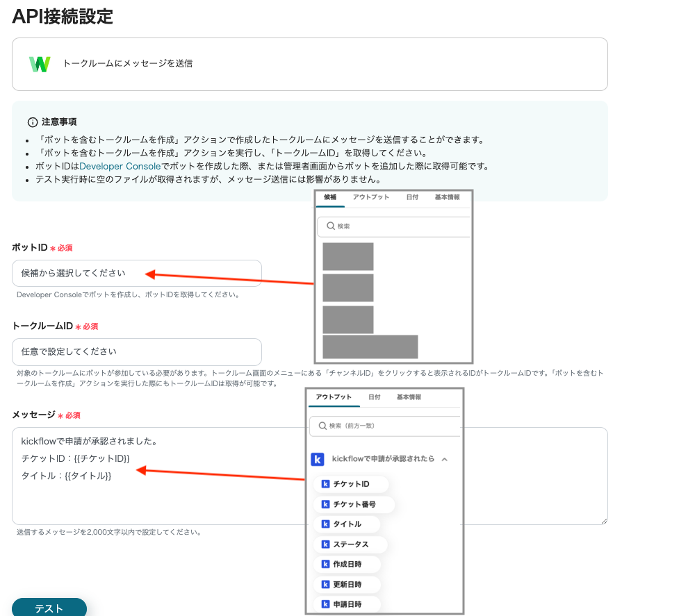This screenshot has height=616, width=688.
Task: Click the magnifier icon in 前方一致 search field
Action: pos(322,426)
